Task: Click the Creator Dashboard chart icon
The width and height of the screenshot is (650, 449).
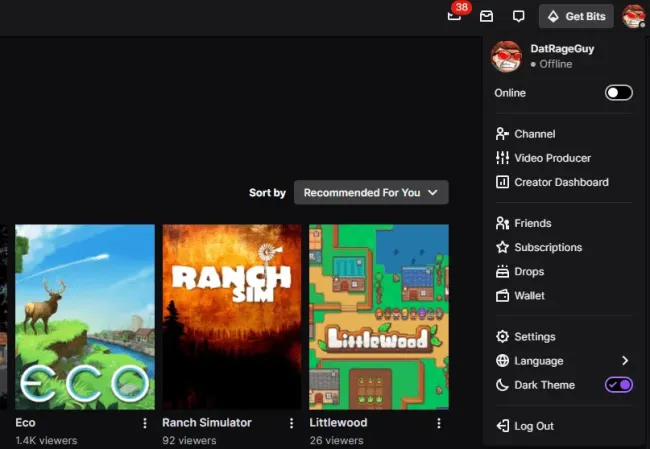Action: click(502, 182)
